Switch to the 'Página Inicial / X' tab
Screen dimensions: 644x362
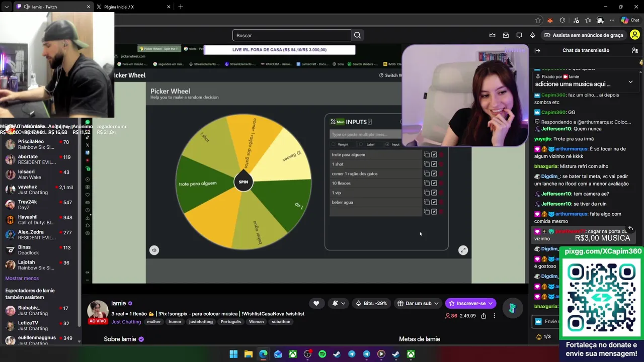(133, 7)
